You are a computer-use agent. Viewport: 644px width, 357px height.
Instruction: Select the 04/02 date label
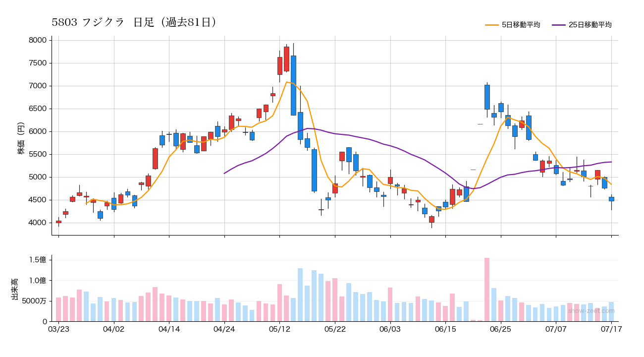point(114,329)
